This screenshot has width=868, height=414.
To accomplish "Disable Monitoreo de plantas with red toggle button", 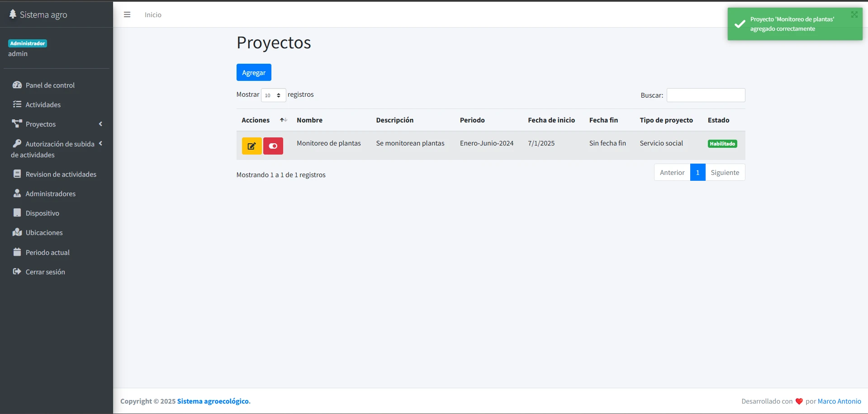I will coord(273,146).
